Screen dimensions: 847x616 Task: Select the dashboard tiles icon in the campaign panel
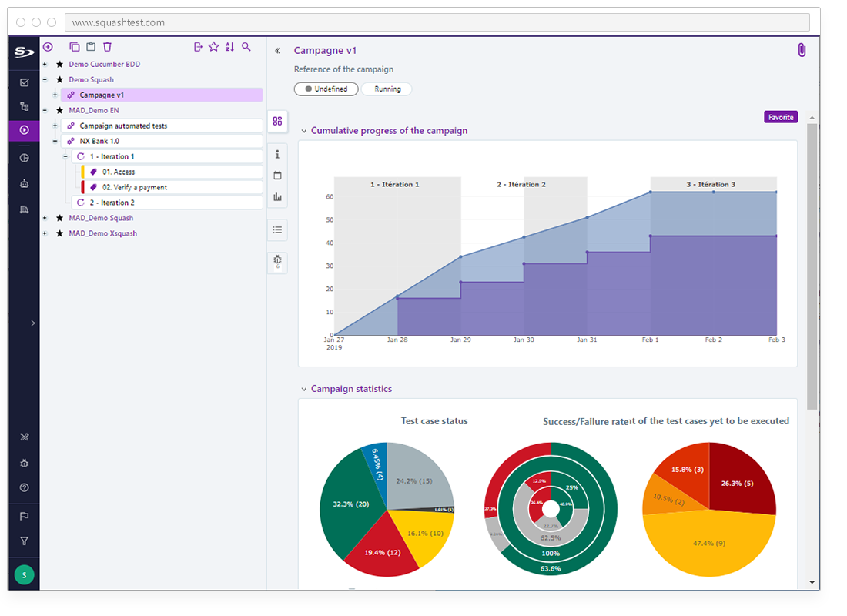(277, 121)
